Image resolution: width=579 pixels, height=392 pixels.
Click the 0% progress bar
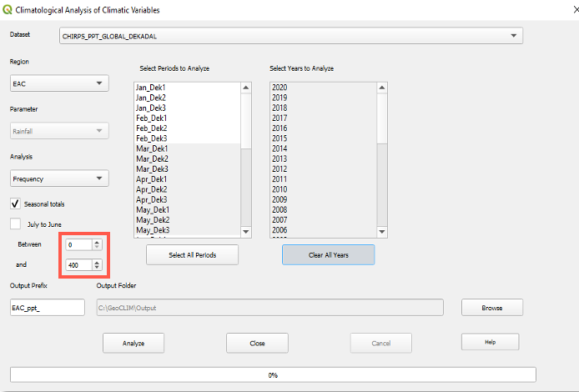273,375
